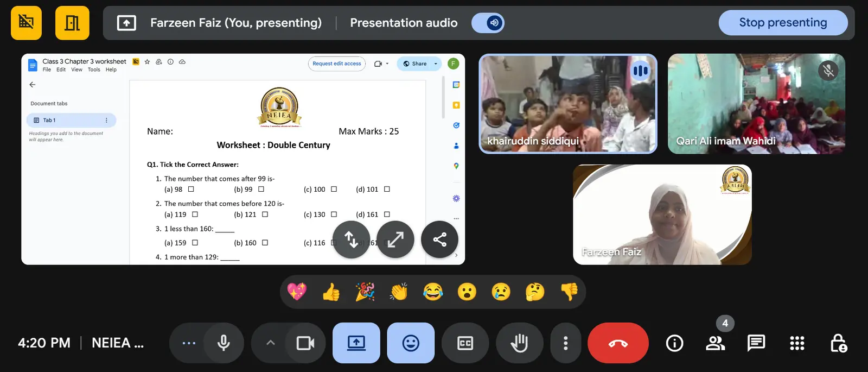The width and height of the screenshot is (868, 372).
Task: Open Google Keep side panel icon
Action: coord(456,105)
